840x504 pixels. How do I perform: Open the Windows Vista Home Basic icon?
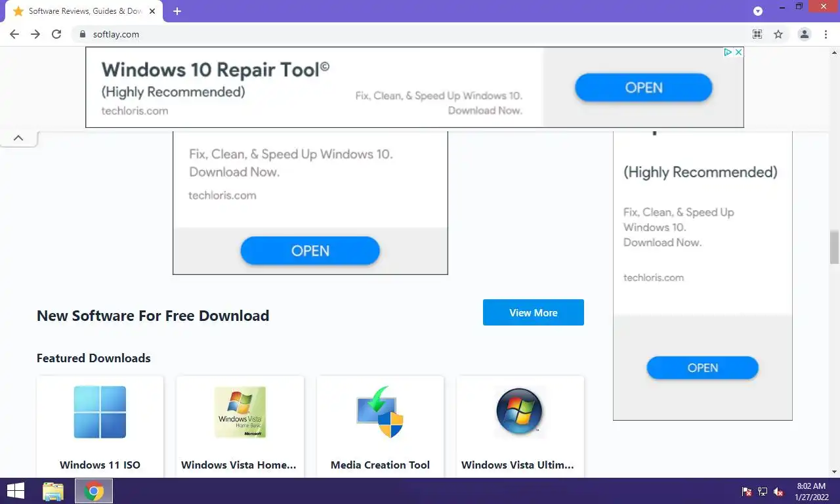click(240, 412)
